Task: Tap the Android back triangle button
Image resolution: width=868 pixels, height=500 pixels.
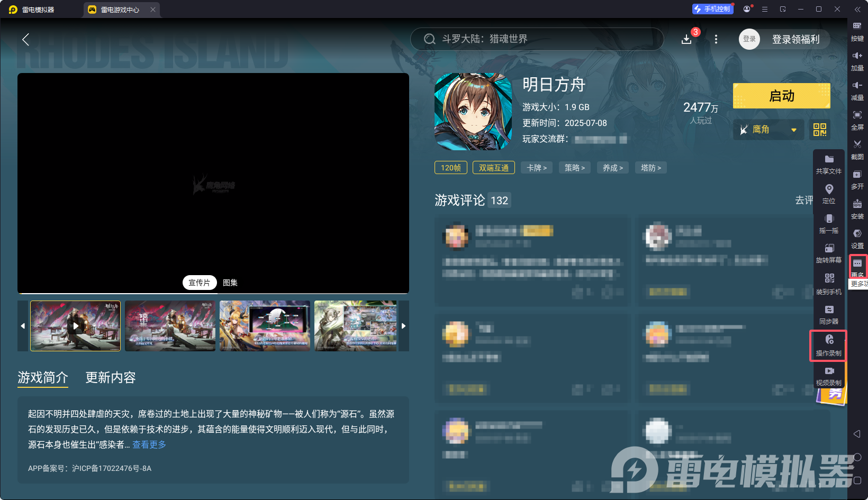Action: [x=857, y=434]
